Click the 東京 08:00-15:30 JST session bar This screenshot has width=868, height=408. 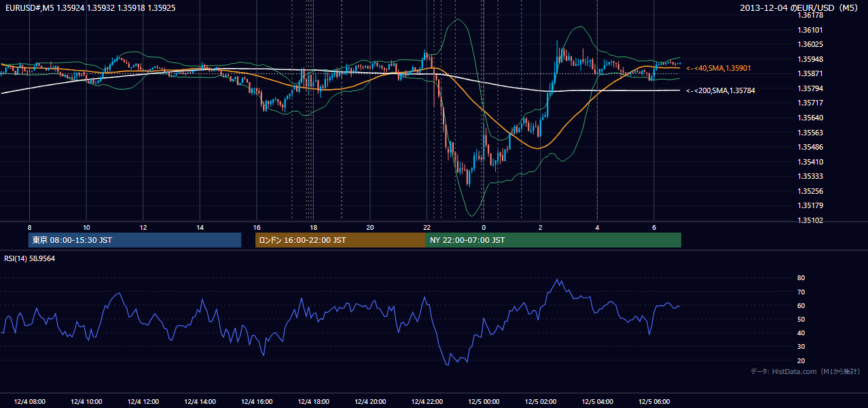coord(134,240)
